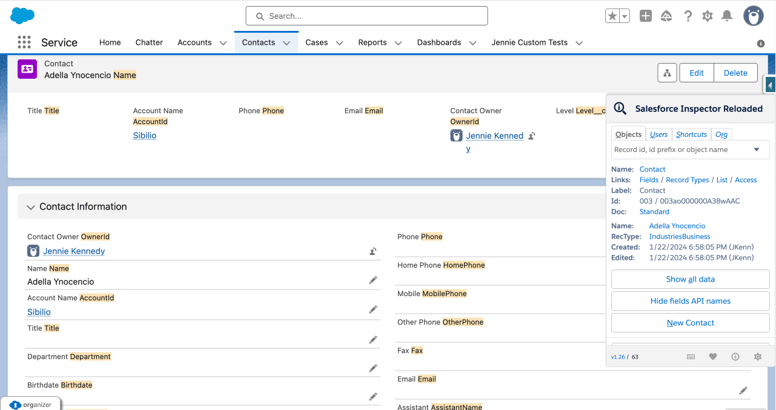776x410 pixels.
Task: Expand the Accounts tab dropdown chevron
Action: 223,43
